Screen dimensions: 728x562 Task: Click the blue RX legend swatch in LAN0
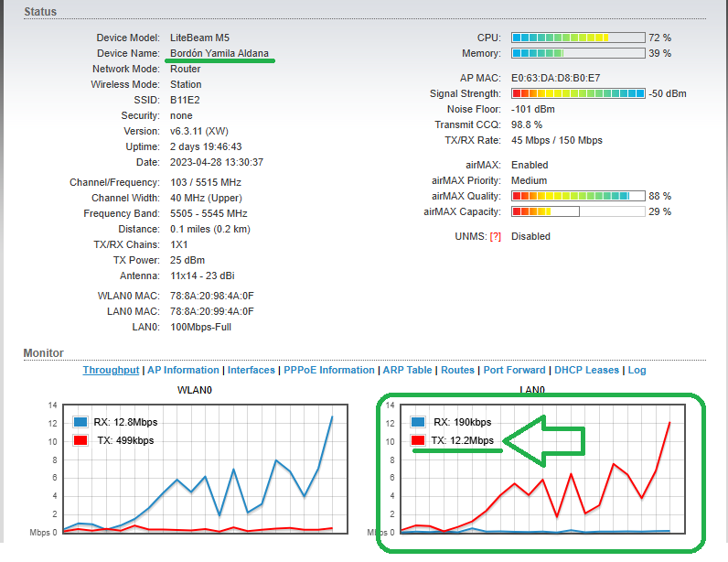pos(418,422)
